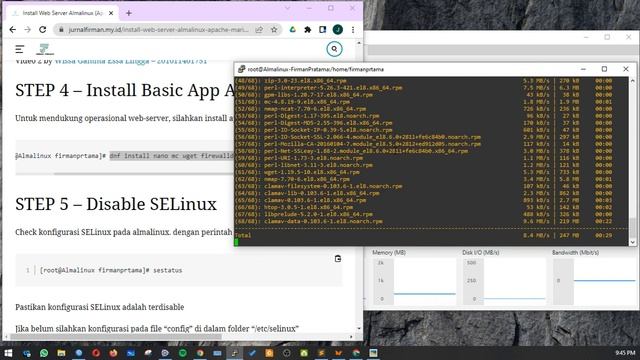Click the taskbar clock showing 9:45 PM
The width and height of the screenshot is (640, 360).
pos(624,353)
